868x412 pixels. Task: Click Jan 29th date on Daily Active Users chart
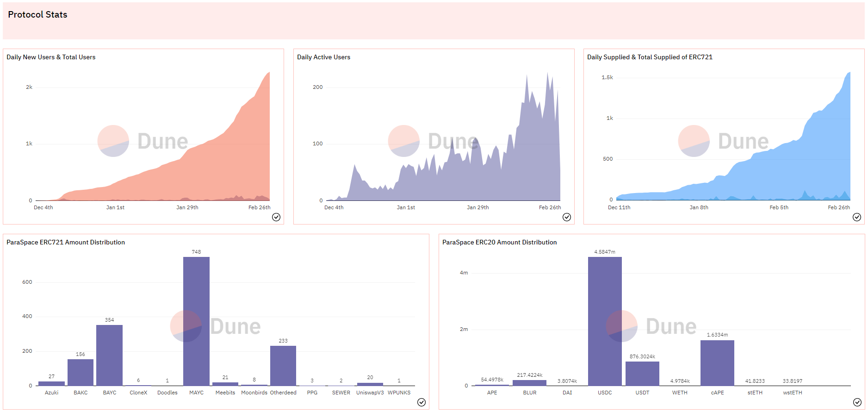click(x=477, y=207)
